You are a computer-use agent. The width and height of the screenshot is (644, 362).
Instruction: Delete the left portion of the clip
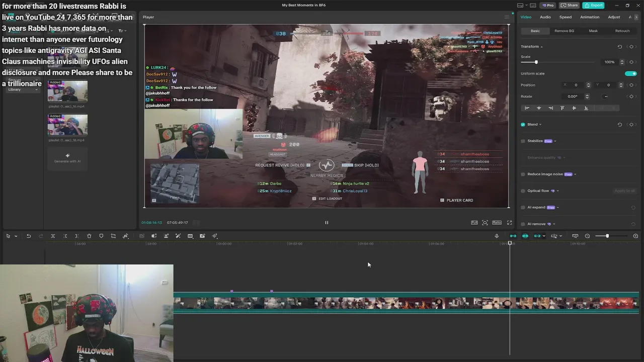coord(65,236)
